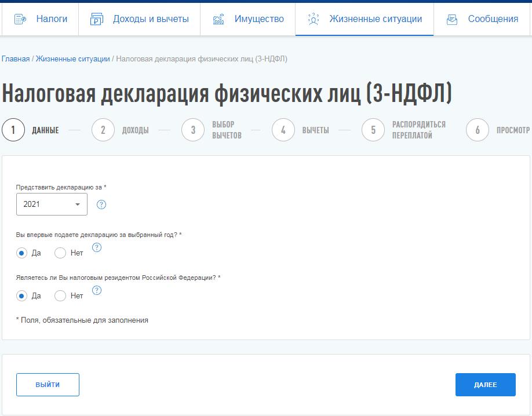Screen dimensions: 532x416
Task: Open the 2021 declaration year dropdown
Action: tap(52, 205)
